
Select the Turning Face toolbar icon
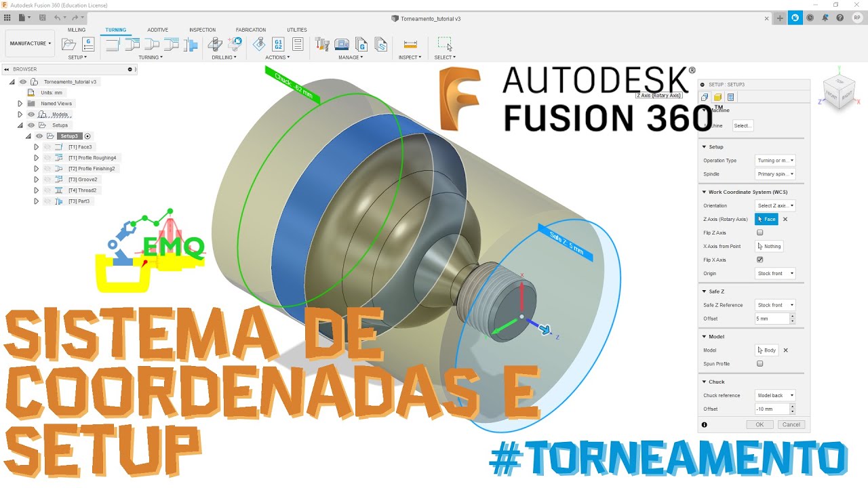click(113, 44)
